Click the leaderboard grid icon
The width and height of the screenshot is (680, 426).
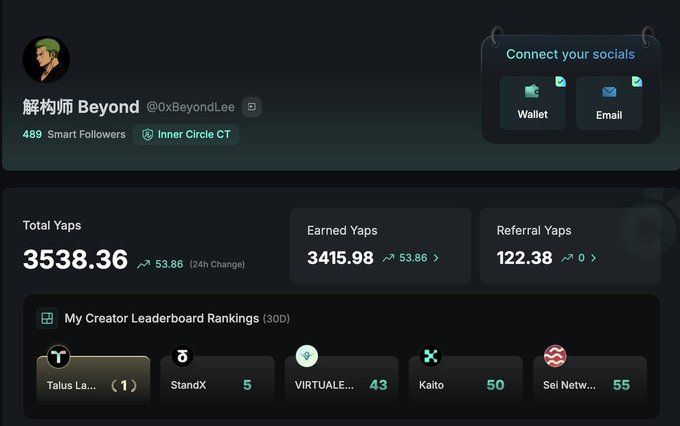pos(47,318)
